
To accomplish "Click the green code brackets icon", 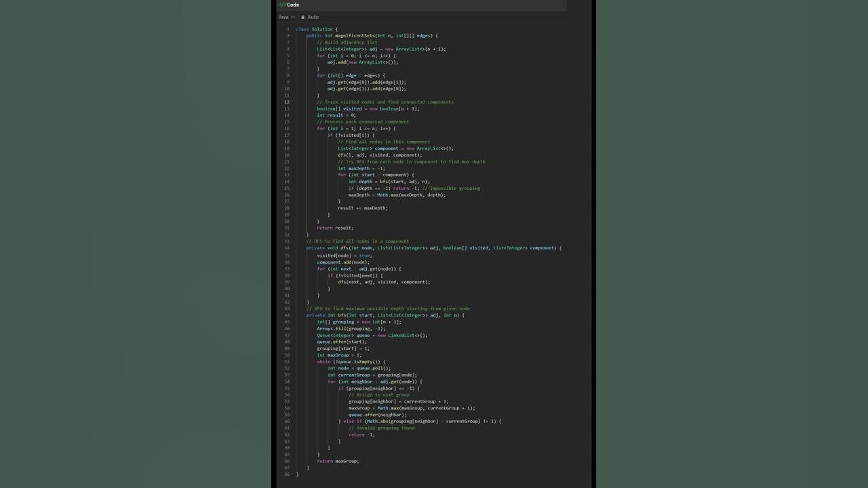I will (282, 5).
